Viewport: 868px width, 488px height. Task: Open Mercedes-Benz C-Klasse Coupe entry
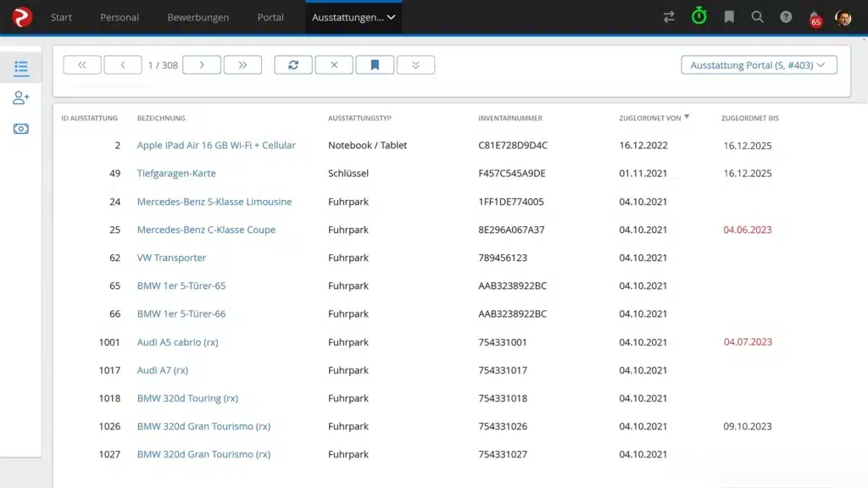click(206, 230)
